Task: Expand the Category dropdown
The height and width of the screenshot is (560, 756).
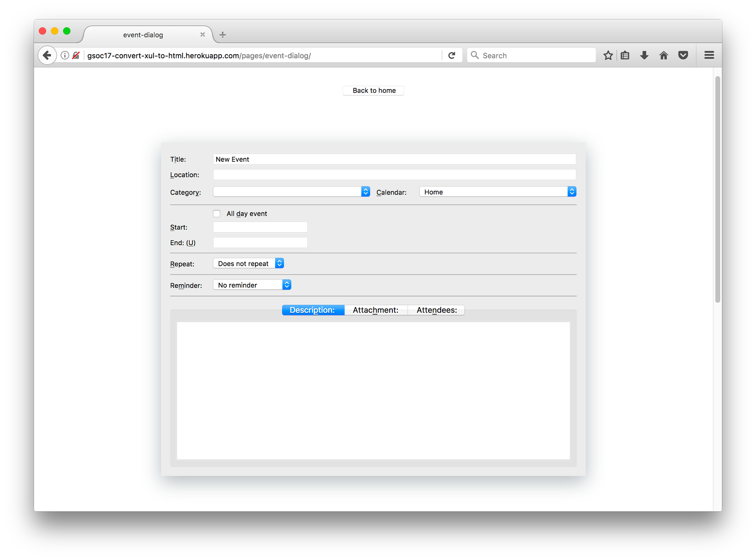Action: coord(291,192)
